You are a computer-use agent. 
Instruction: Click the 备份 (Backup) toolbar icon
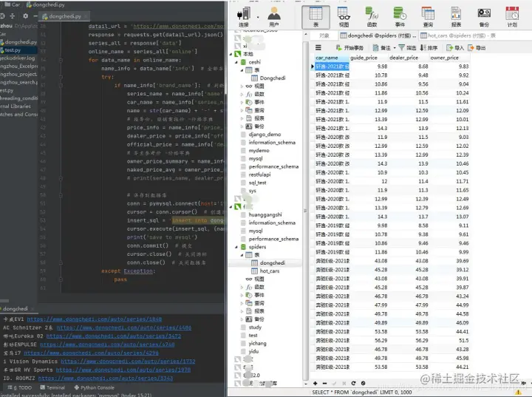pos(484,17)
